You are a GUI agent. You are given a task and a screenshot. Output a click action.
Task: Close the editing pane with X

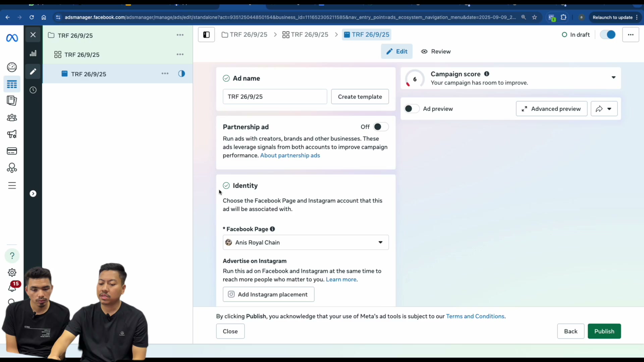33,35
